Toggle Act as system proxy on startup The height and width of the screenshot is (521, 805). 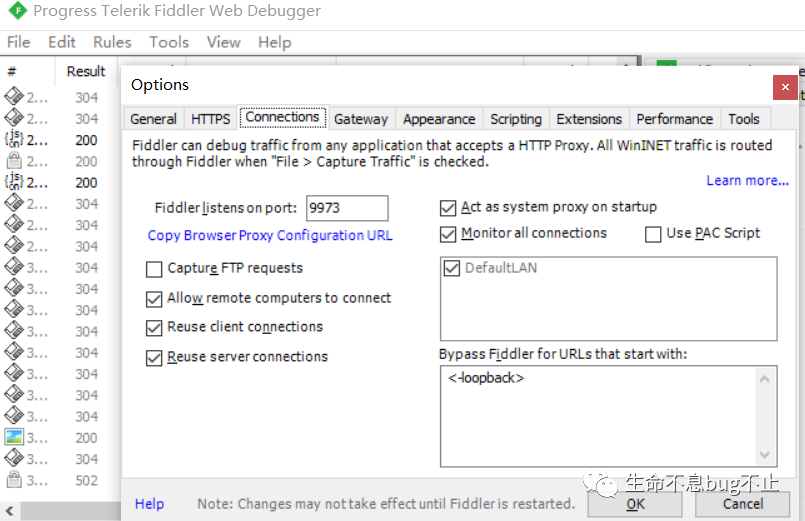coord(448,208)
